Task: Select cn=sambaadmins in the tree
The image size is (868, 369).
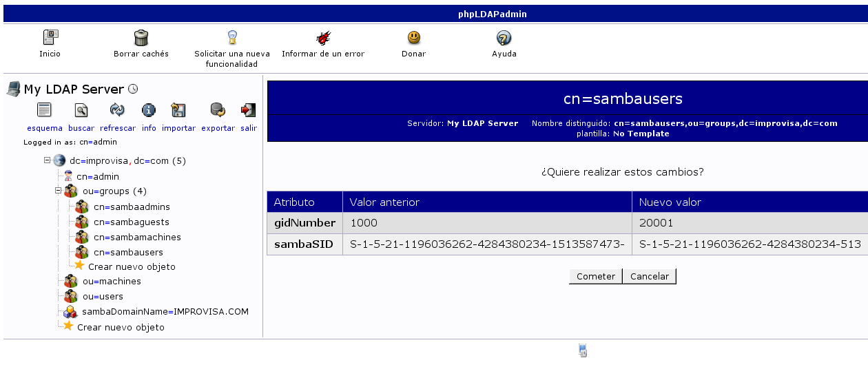Action: 132,207
